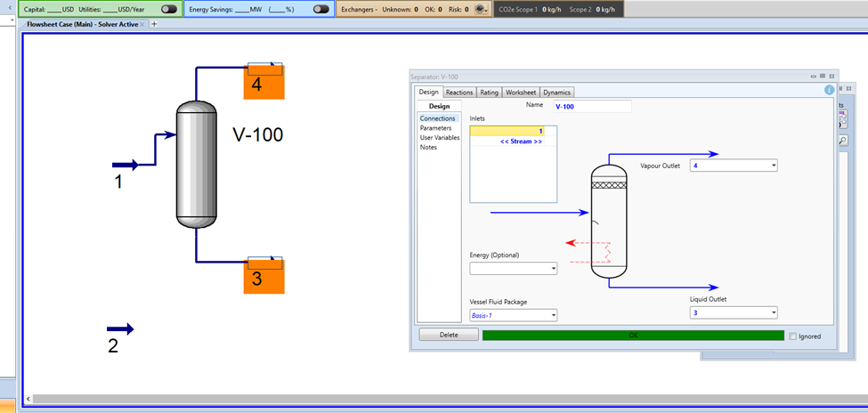Select the V-100 separator vessel on flowsheet
The image size is (868, 413).
point(196,165)
